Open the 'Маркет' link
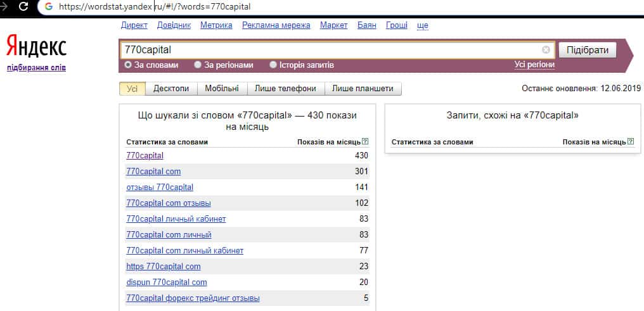Viewport: 644px width, 311px height. coord(334,25)
